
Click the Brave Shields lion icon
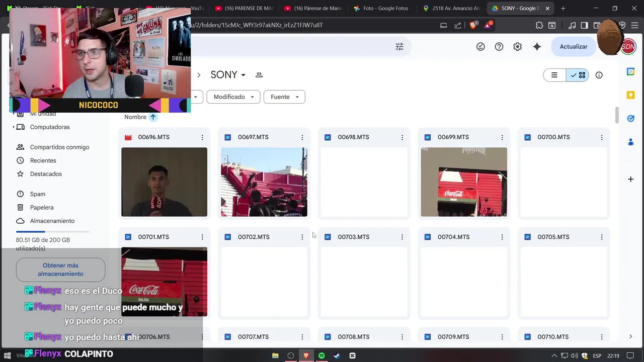click(x=473, y=25)
